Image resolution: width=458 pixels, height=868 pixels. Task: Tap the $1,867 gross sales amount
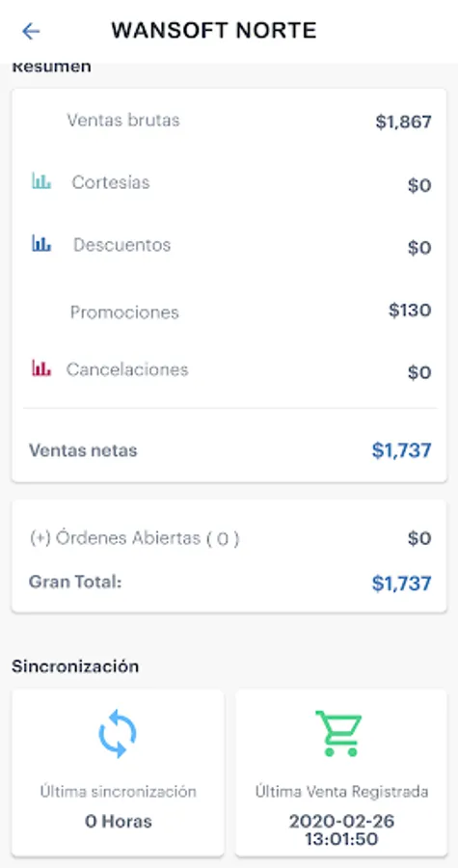[x=403, y=122]
